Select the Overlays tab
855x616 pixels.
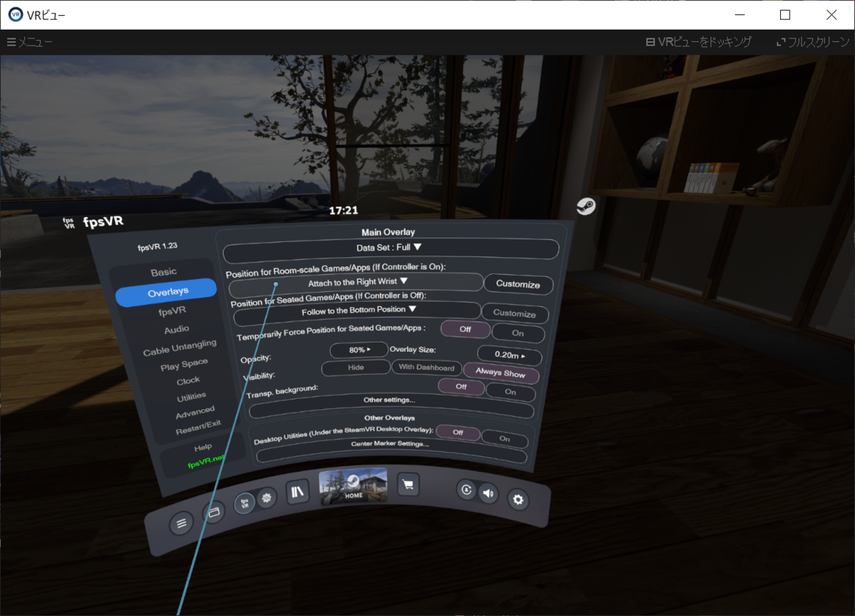(167, 292)
